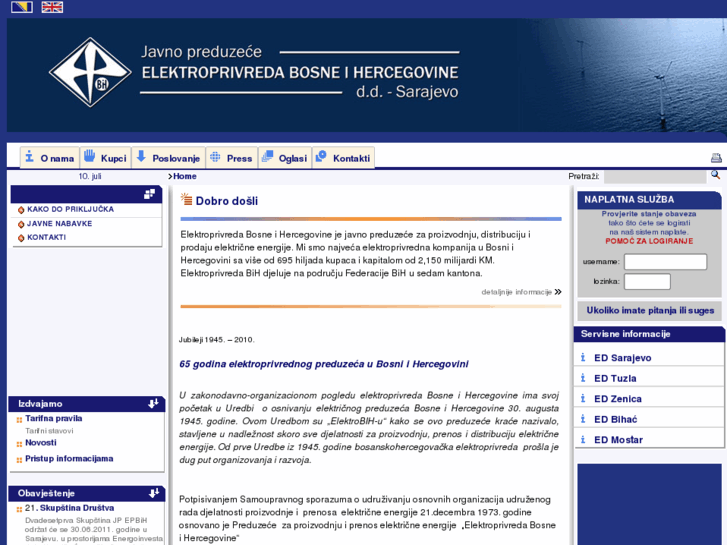Open KONTAKTI link in left menu
Screen dimensions: 727x545
(x=46, y=237)
